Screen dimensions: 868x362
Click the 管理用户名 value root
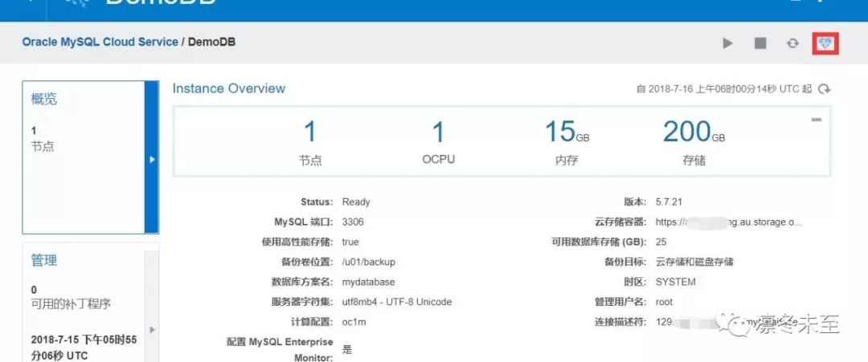(665, 302)
